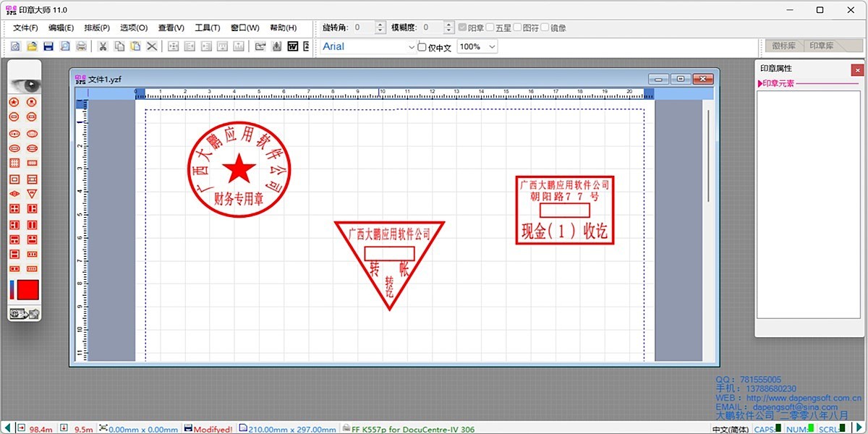Enable the 仅中文 checkbox
This screenshot has width=868, height=434.
422,47
